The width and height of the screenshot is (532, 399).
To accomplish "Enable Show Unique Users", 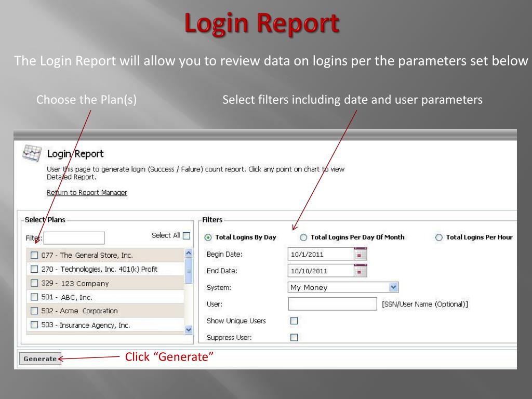I will pyautogui.click(x=294, y=321).
